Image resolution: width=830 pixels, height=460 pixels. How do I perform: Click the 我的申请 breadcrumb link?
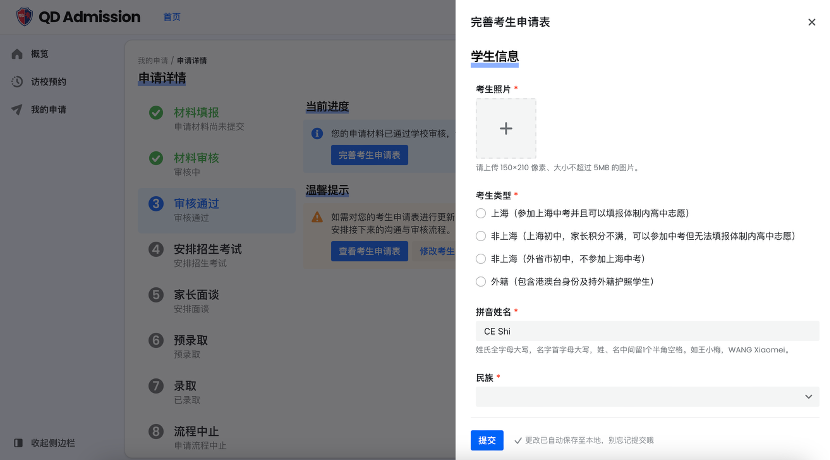click(x=153, y=61)
